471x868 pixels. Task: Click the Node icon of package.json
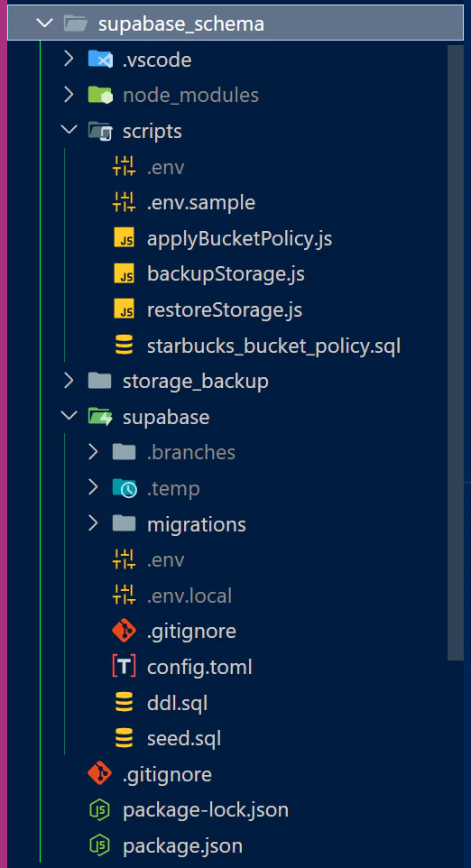(x=100, y=845)
